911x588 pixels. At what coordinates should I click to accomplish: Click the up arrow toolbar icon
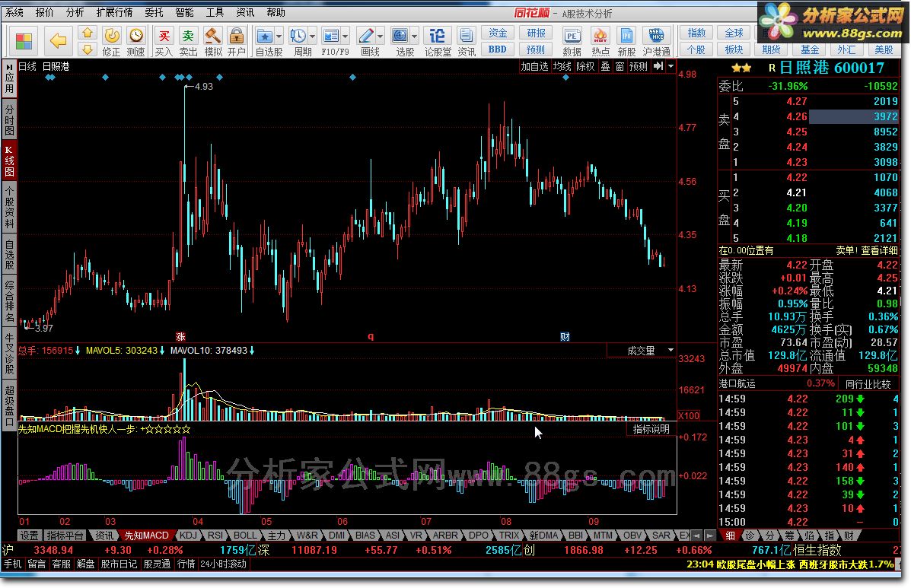88,33
